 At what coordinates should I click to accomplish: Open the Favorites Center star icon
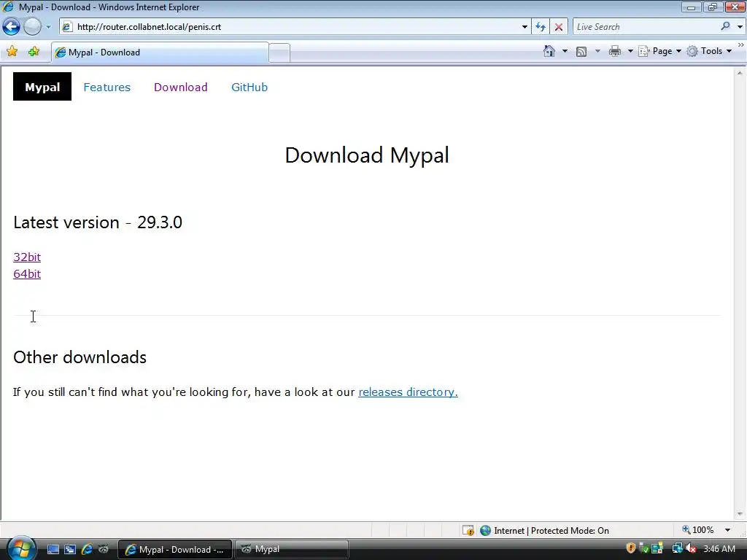(12, 51)
